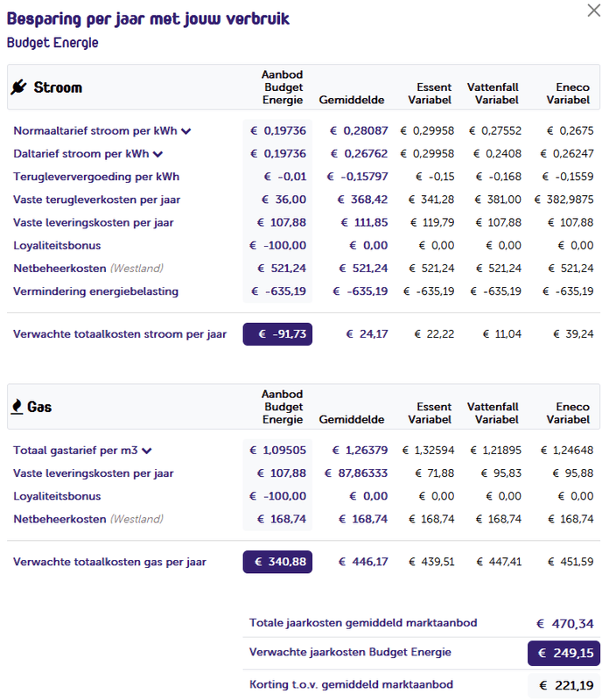602x700 pixels.
Task: Click the Verwachte jaarkosten Budget Energie amount
Action: point(563,653)
